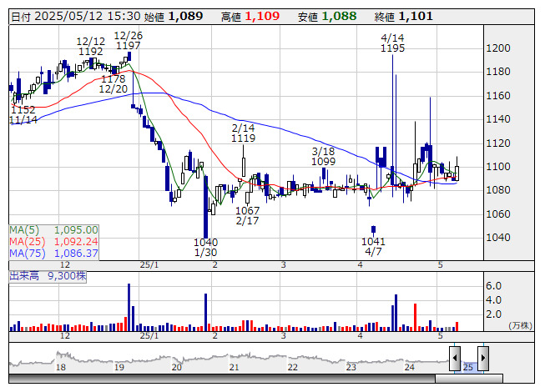Image resolution: width=545 pixels, height=392 pixels.
Task: Click the isolated 4/7 candlestick near 1041
Action: pos(373,229)
